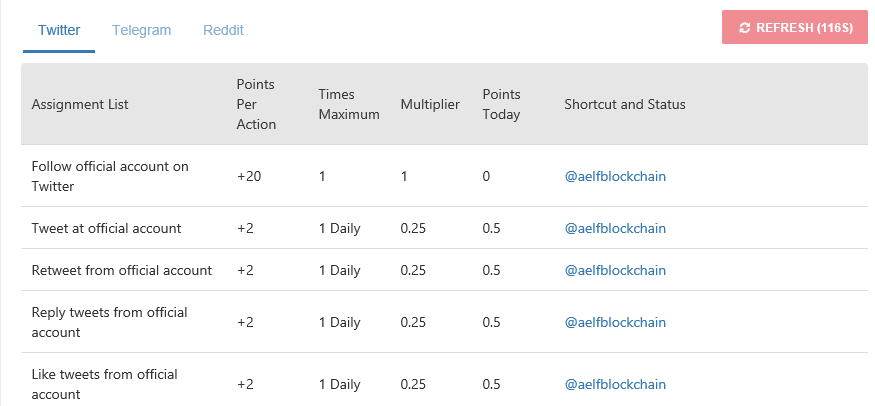Image resolution: width=875 pixels, height=406 pixels.
Task: Switch to the Twitter tab
Action: (59, 30)
